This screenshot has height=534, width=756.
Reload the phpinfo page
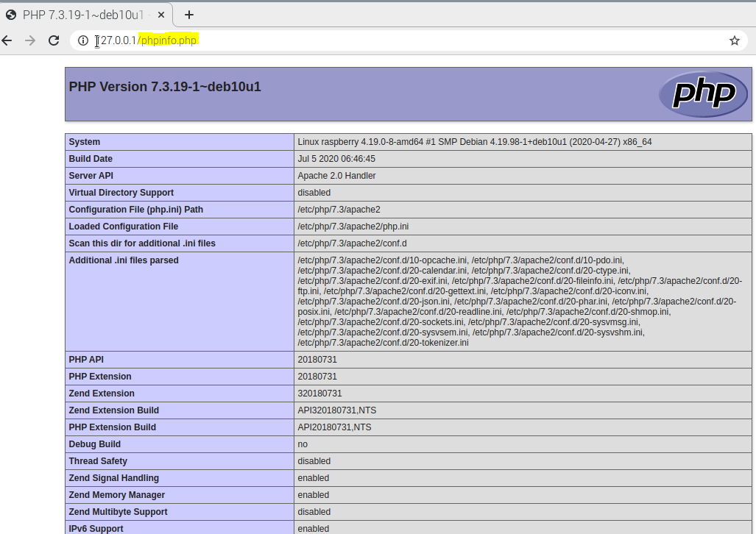click(54, 40)
